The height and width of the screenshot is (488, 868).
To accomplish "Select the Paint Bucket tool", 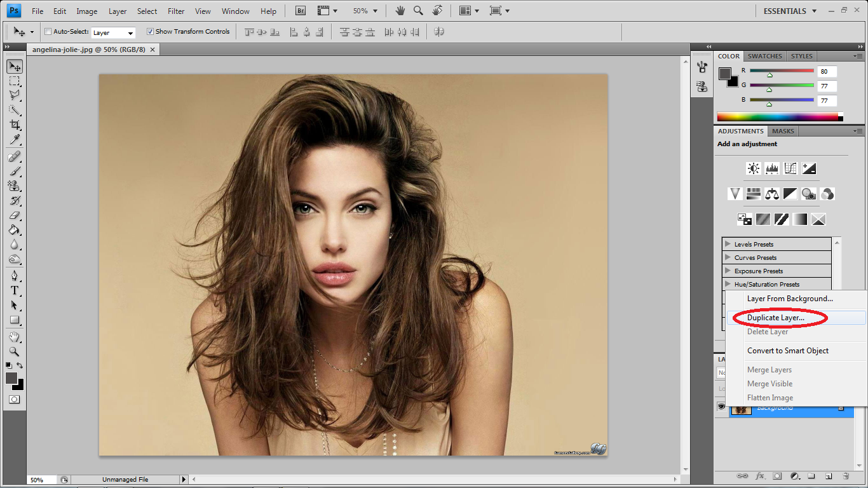I will pyautogui.click(x=15, y=230).
